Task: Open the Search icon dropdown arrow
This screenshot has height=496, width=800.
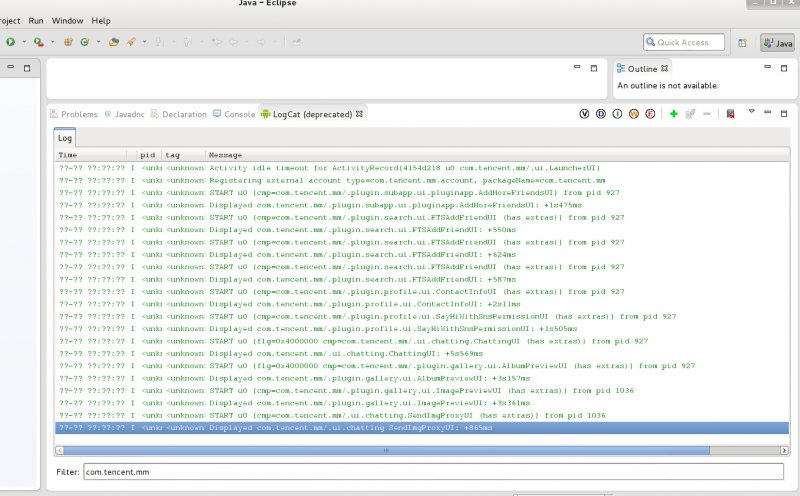Action: (x=144, y=42)
